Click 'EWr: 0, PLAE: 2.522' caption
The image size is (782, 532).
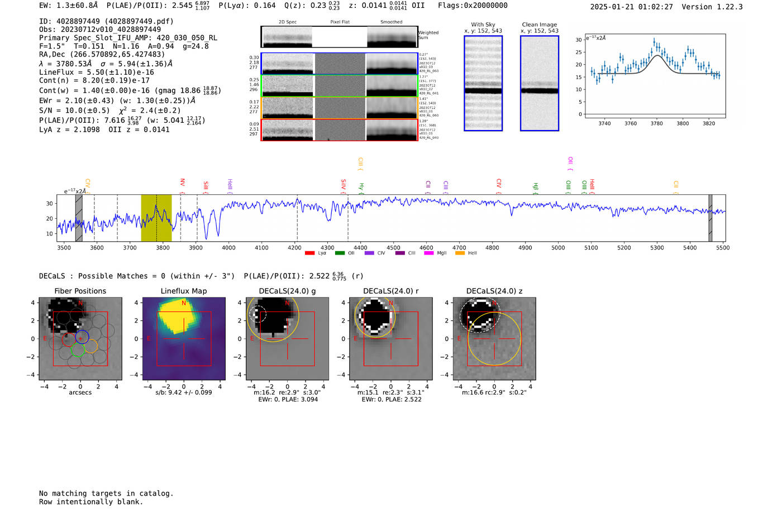click(x=391, y=400)
